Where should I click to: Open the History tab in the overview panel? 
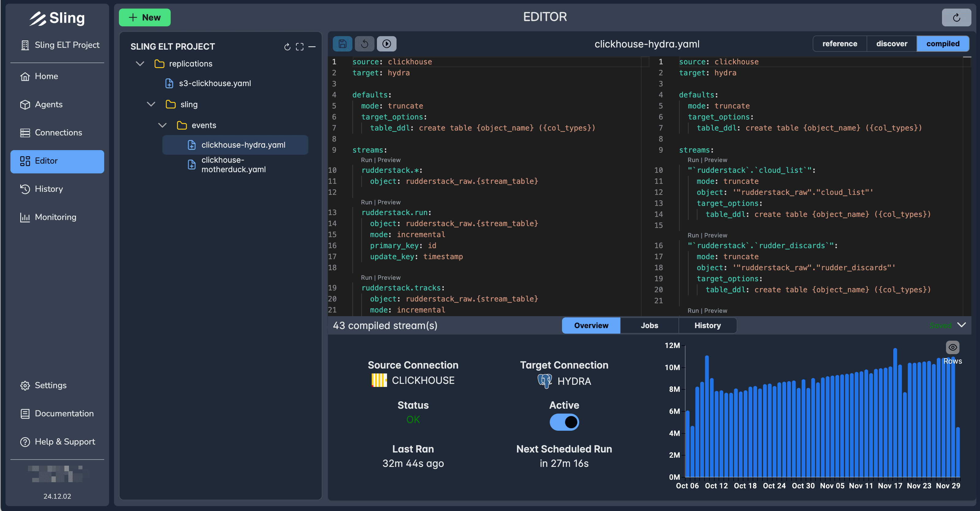point(708,325)
